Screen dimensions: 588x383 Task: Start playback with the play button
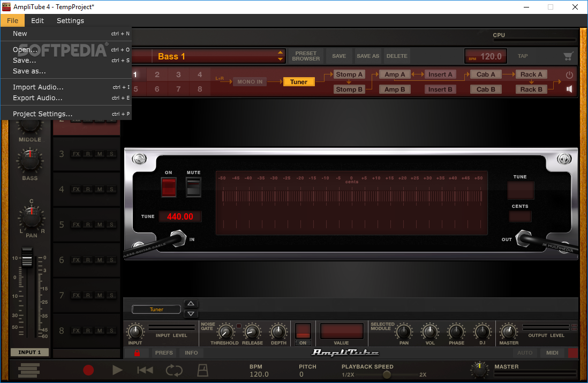click(117, 370)
